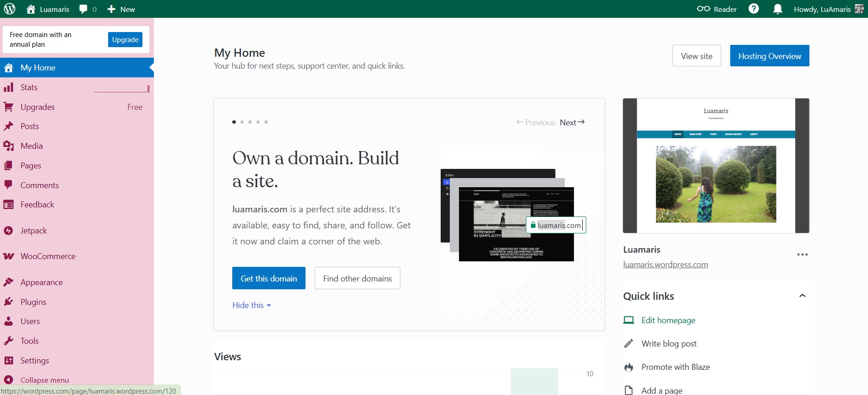The height and width of the screenshot is (395, 868).
Task: Open the WooCommerce menu item
Action: click(x=77, y=256)
